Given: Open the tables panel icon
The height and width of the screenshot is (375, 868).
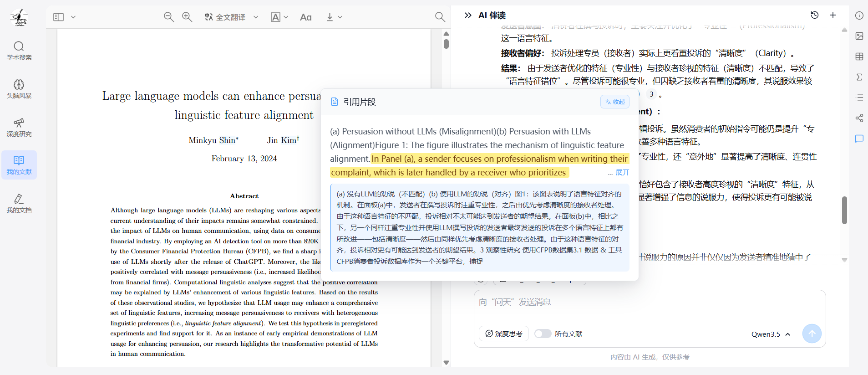Looking at the screenshot, I should [x=859, y=57].
